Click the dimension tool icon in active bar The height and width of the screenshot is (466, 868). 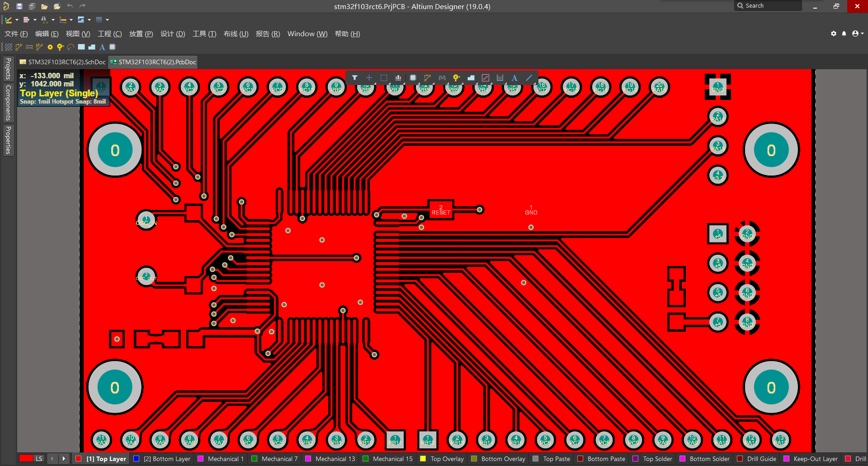[x=500, y=78]
